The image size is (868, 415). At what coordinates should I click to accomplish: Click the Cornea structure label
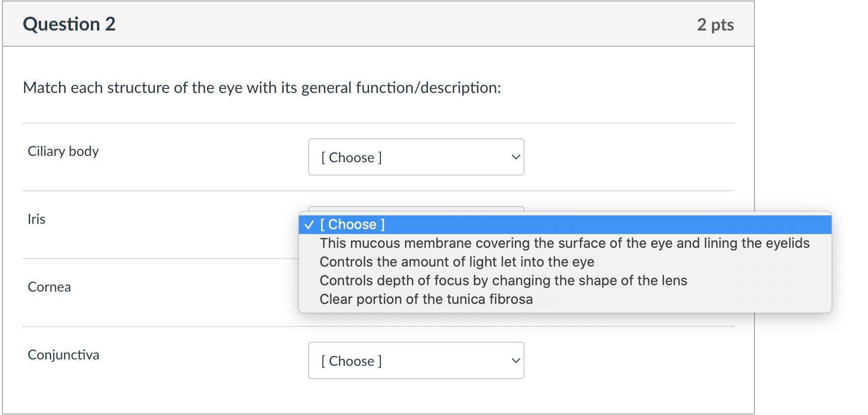pyautogui.click(x=49, y=287)
